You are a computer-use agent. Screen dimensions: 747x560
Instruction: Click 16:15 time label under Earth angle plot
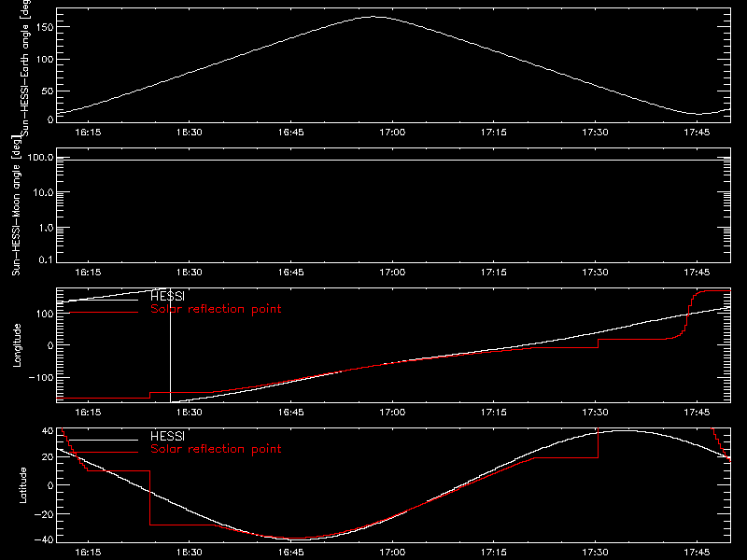click(x=88, y=133)
